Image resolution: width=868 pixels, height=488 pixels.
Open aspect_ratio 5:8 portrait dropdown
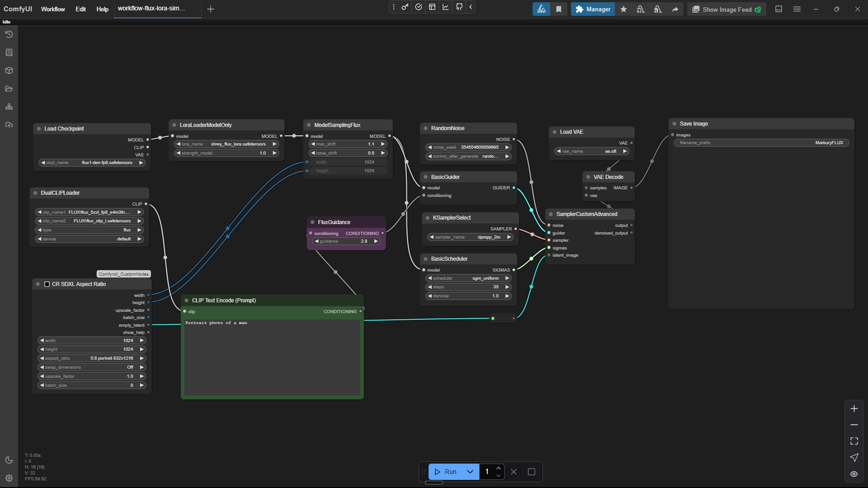pos(91,358)
